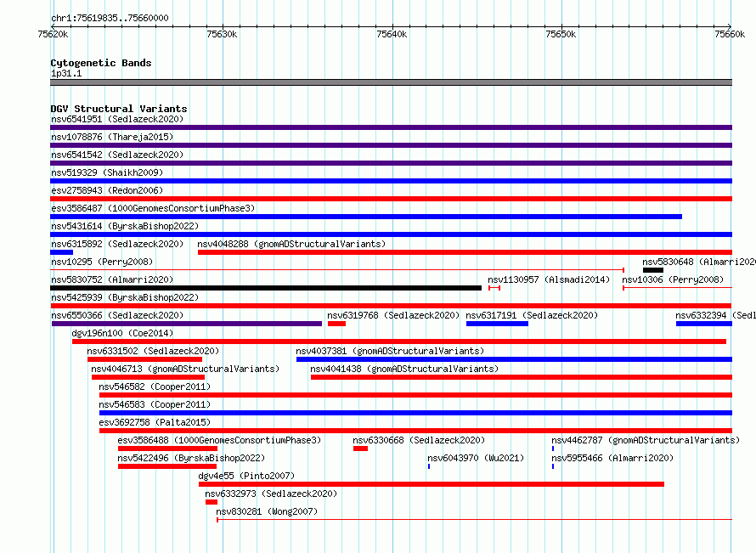Click the red bar of nsv5422496
This screenshot has height=553, width=756.
(x=166, y=466)
